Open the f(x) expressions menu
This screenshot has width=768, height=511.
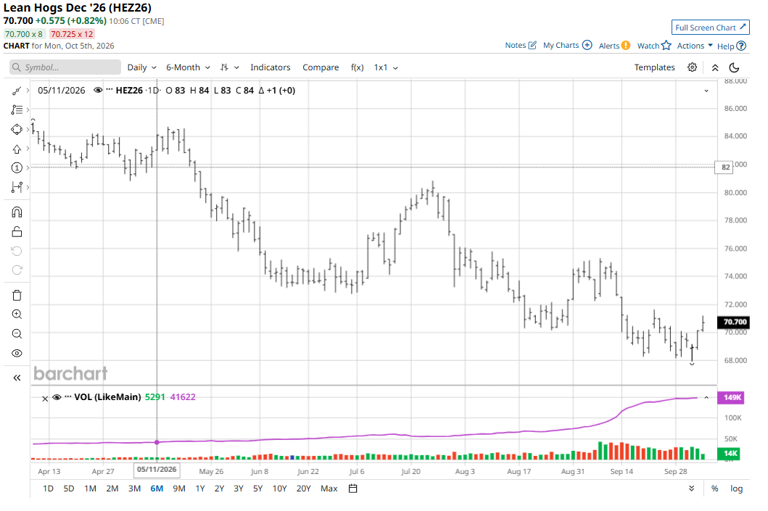click(x=357, y=67)
